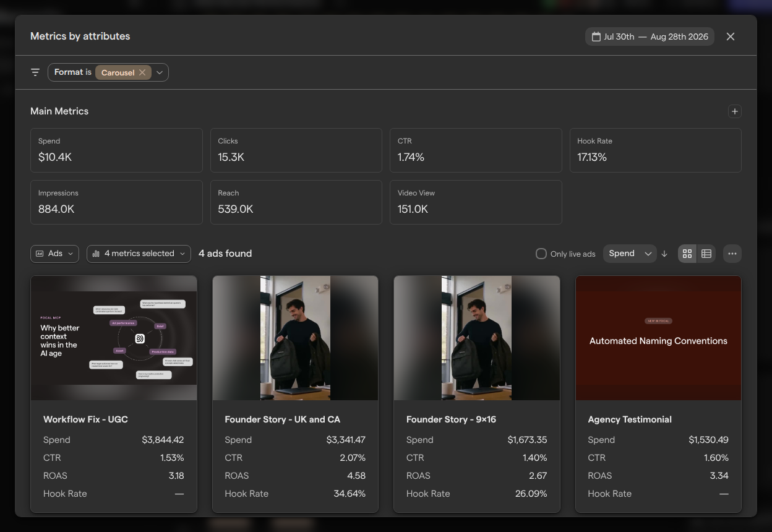Click the Metrics by attributes title
The height and width of the screenshot is (532, 772).
tap(80, 36)
